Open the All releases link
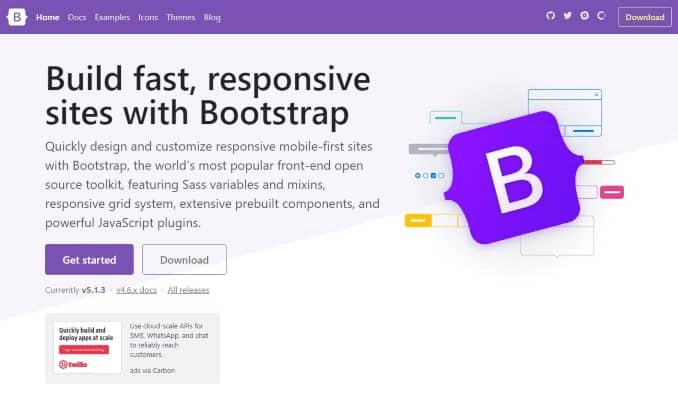 pyautogui.click(x=188, y=290)
